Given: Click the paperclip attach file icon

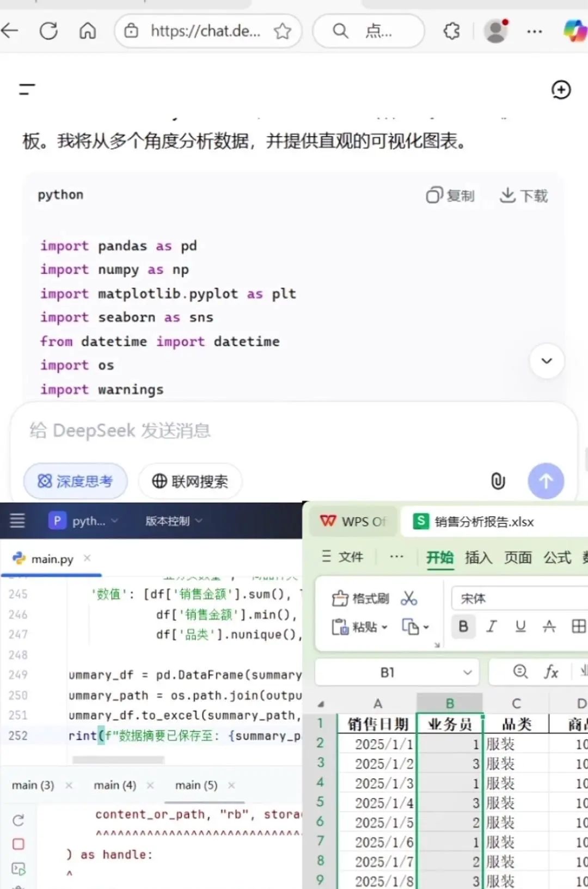Looking at the screenshot, I should (498, 481).
